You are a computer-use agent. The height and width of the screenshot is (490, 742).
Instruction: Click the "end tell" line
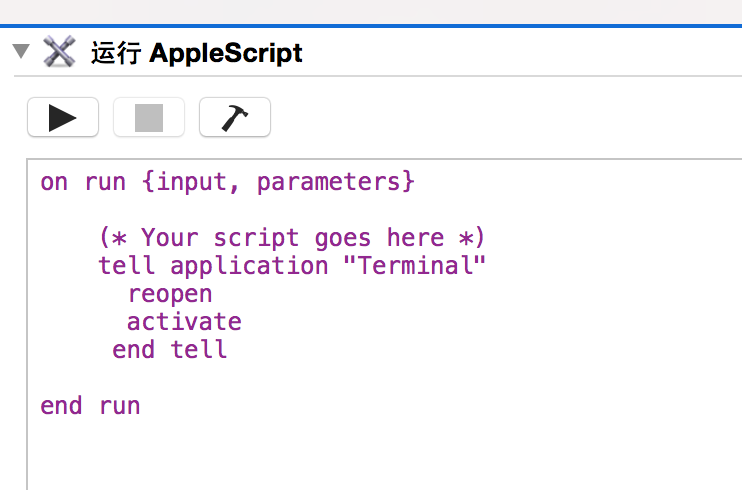click(x=170, y=350)
